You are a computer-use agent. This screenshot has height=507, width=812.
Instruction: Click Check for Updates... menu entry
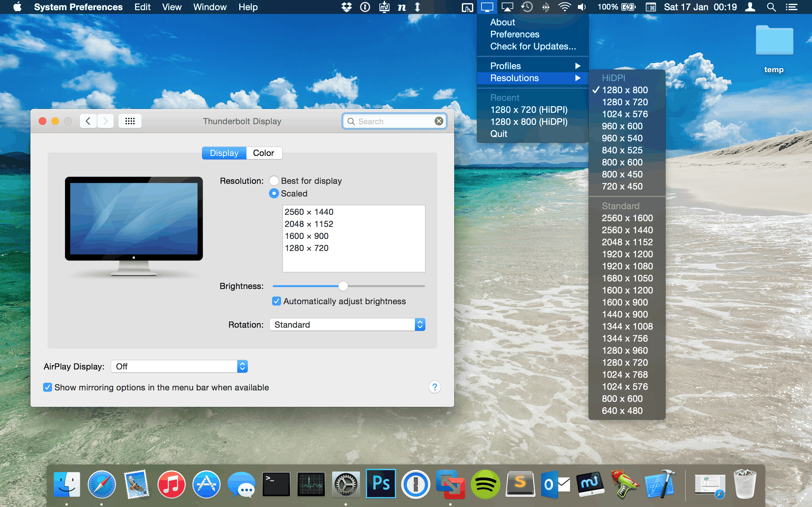tap(533, 46)
